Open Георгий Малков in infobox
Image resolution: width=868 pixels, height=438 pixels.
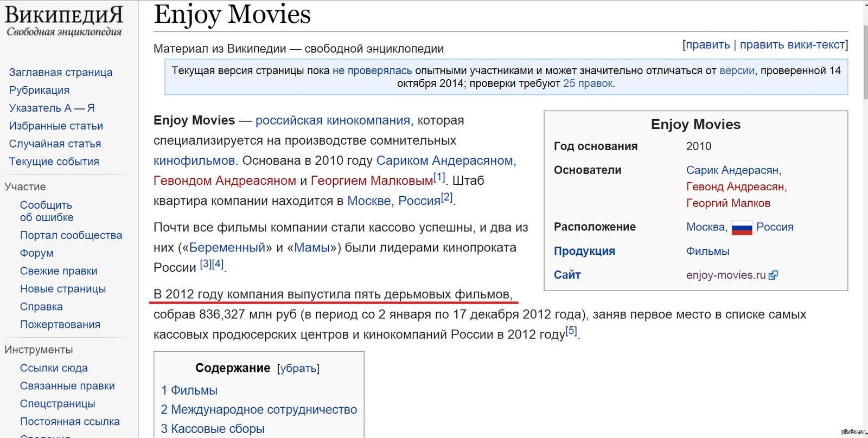coord(728,203)
